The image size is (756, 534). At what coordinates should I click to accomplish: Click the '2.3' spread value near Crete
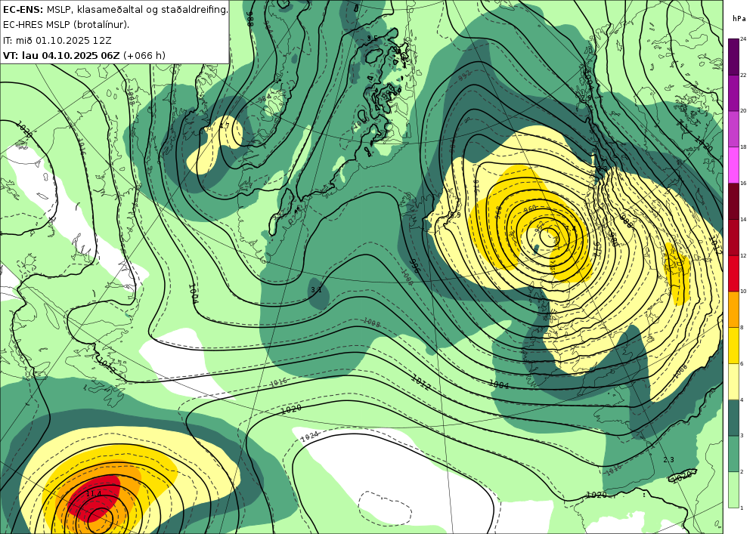pos(669,460)
